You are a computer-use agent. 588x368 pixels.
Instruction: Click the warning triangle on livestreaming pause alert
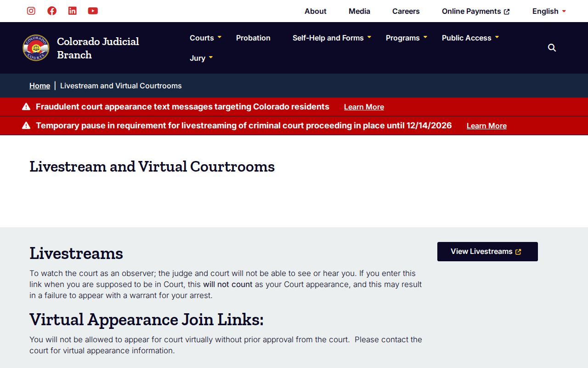pyautogui.click(x=26, y=126)
